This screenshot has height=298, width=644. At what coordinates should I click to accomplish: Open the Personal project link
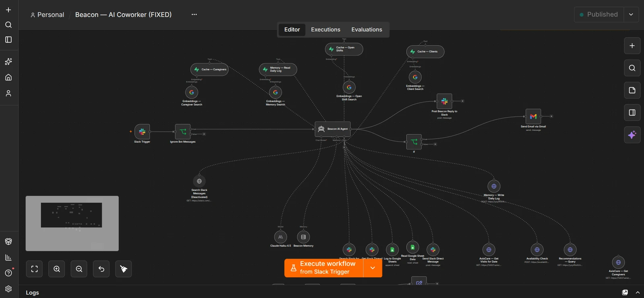click(x=47, y=15)
